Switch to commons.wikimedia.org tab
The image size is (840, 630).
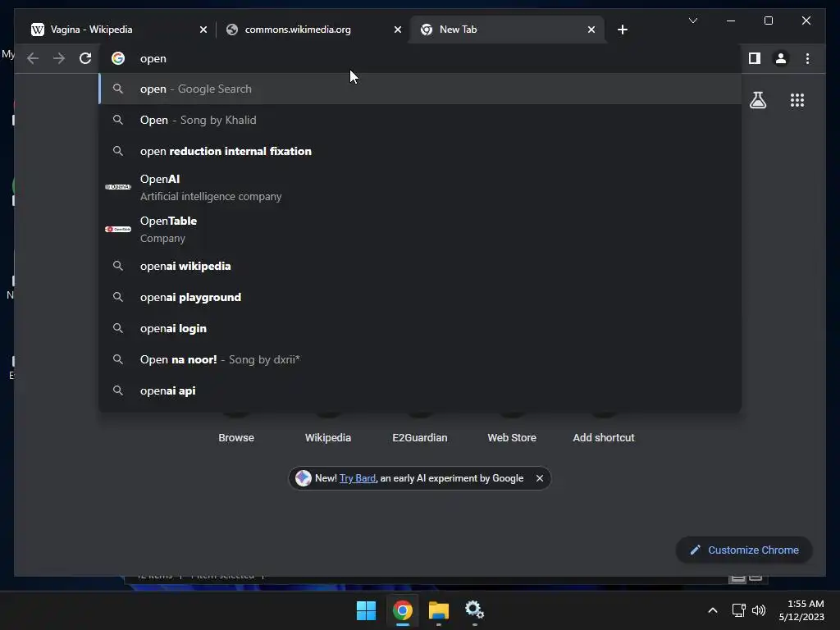[313, 30]
